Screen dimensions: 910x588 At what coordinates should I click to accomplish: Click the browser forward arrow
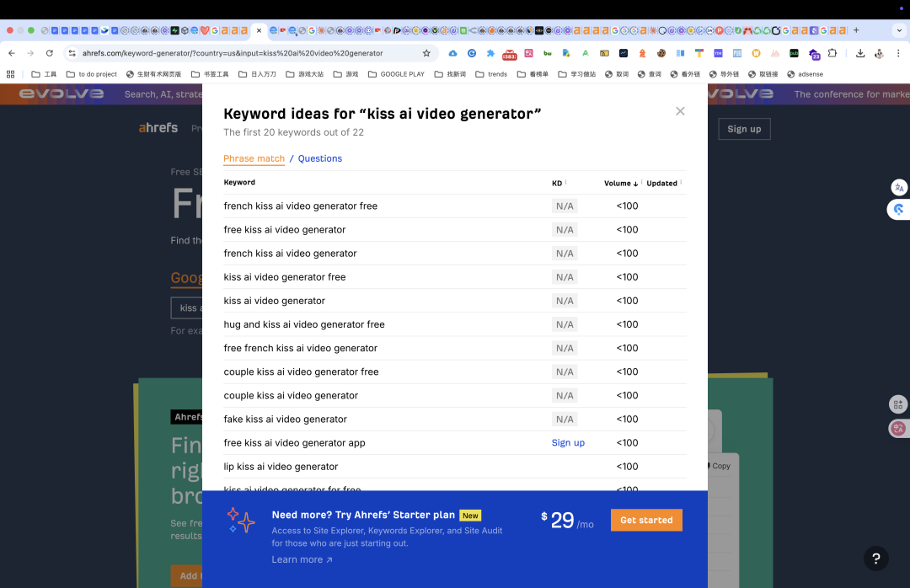(x=30, y=53)
